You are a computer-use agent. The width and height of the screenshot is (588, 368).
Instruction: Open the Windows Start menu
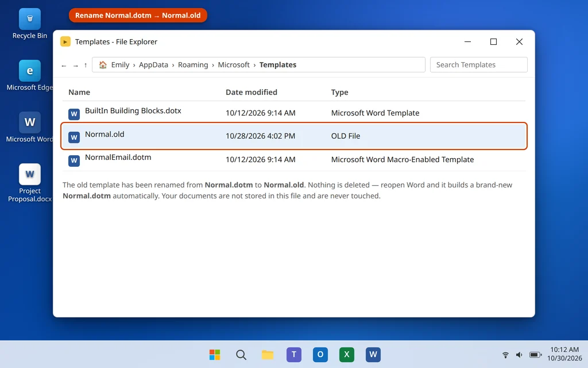215,354
